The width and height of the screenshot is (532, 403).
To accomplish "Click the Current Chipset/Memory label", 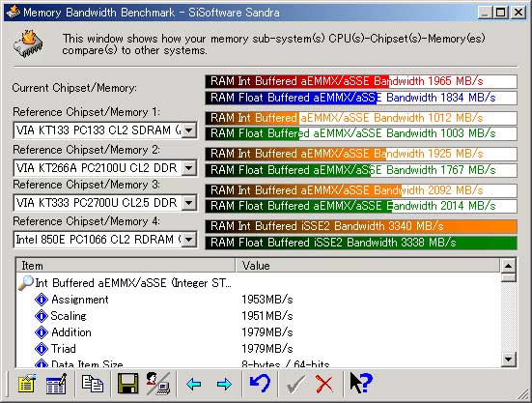I will point(74,88).
